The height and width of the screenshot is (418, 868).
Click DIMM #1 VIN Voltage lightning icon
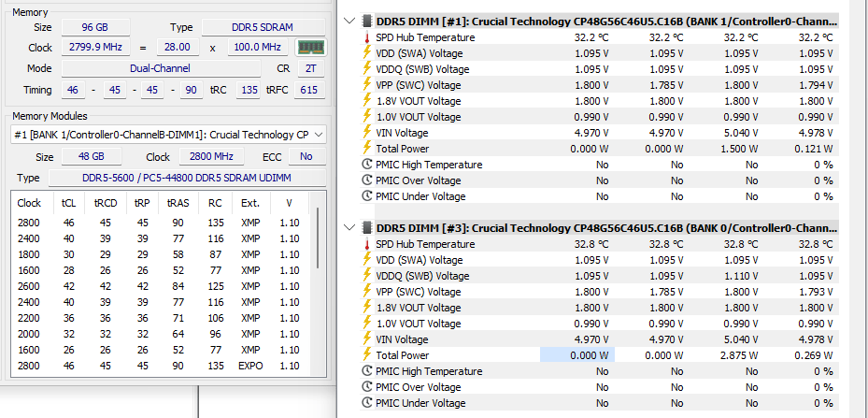(x=366, y=133)
